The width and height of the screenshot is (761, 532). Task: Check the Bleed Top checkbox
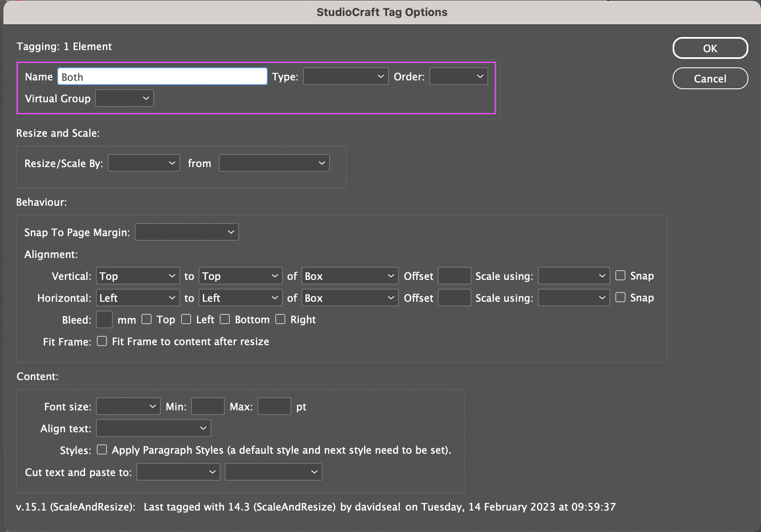(146, 319)
